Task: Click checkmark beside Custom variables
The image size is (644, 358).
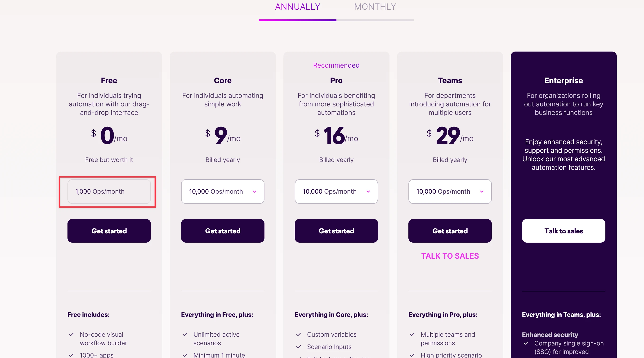Action: 299,334
